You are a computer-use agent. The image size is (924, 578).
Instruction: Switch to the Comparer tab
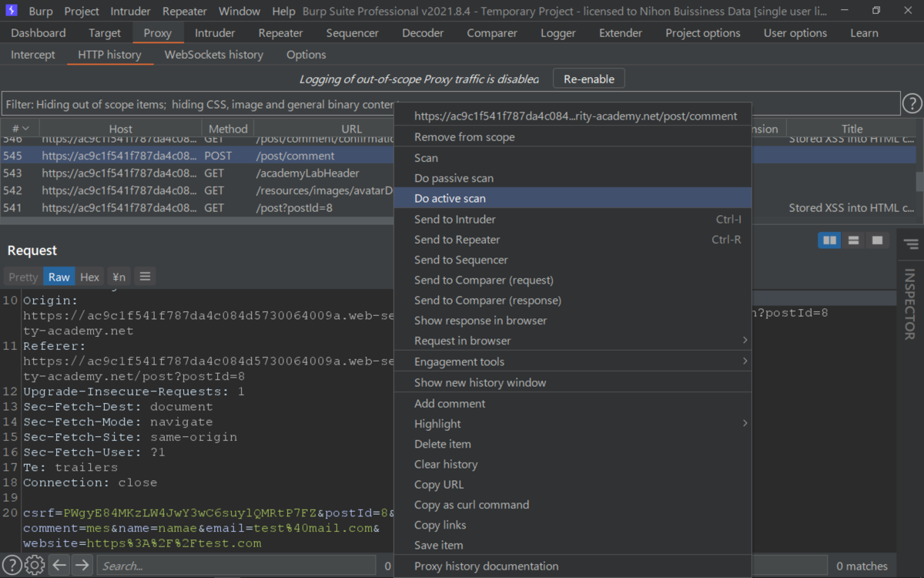point(492,33)
